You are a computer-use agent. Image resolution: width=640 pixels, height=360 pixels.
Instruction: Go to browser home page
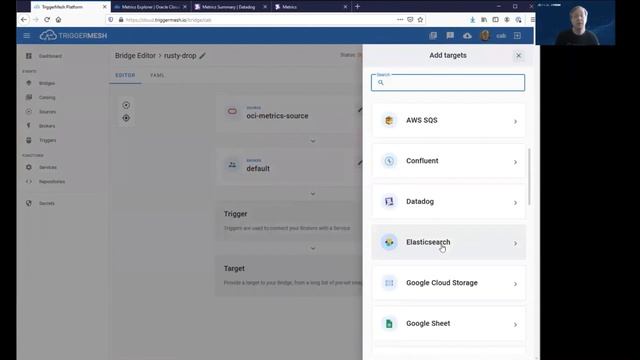[x=58, y=20]
